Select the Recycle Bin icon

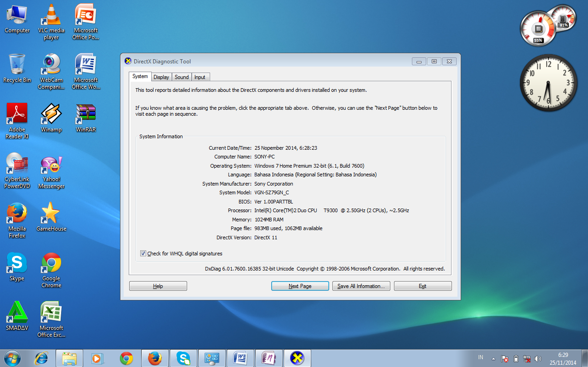pos(17,68)
